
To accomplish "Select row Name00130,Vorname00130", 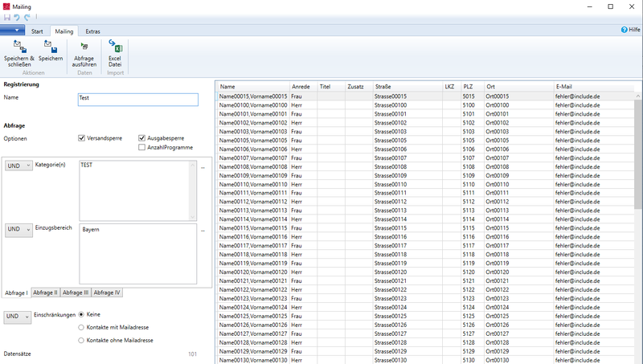I will [x=425, y=360].
